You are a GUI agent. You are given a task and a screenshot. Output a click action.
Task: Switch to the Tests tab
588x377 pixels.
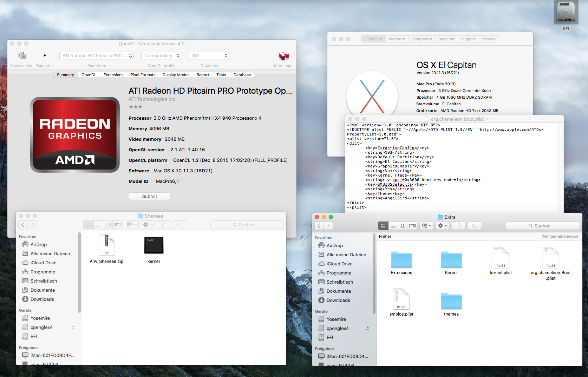[x=221, y=75]
